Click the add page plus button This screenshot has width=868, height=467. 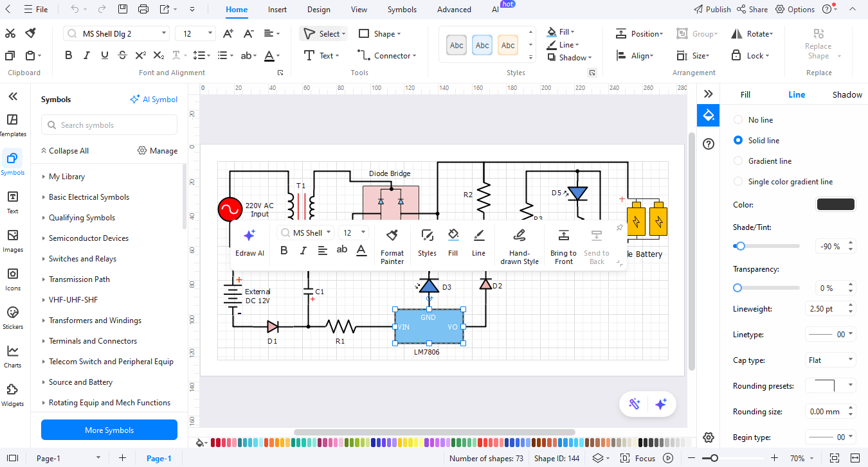click(x=122, y=458)
